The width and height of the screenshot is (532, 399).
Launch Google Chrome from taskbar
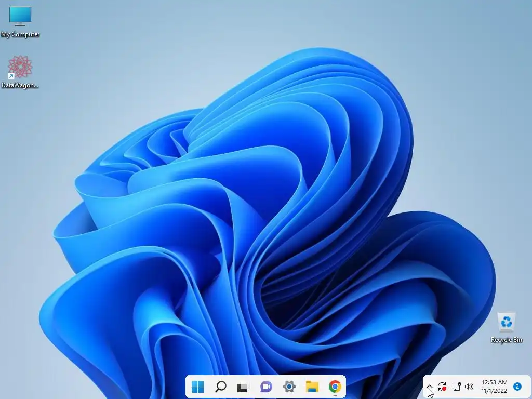click(x=335, y=387)
